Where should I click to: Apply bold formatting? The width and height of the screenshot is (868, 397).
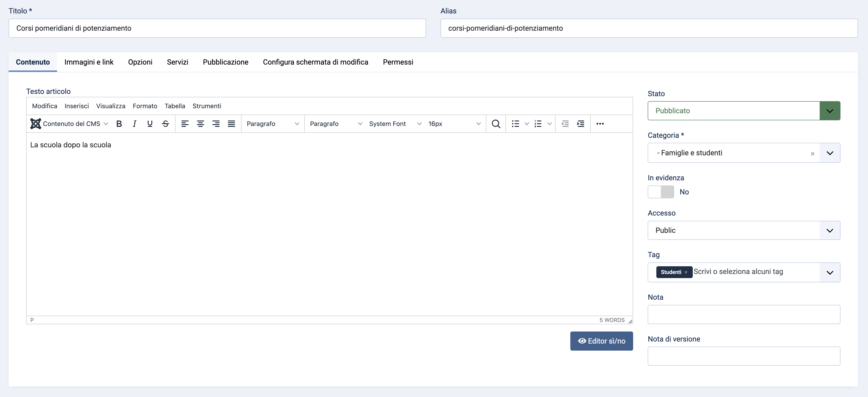(x=119, y=123)
